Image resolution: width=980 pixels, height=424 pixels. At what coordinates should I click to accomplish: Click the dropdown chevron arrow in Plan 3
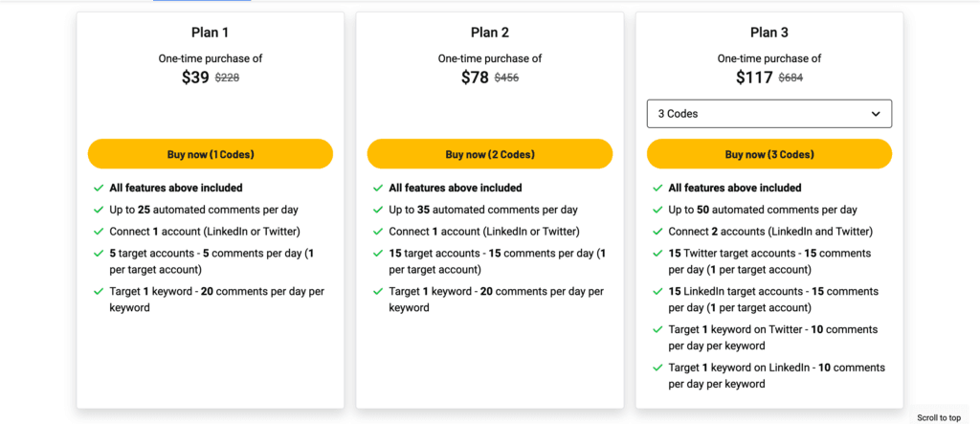tap(876, 114)
